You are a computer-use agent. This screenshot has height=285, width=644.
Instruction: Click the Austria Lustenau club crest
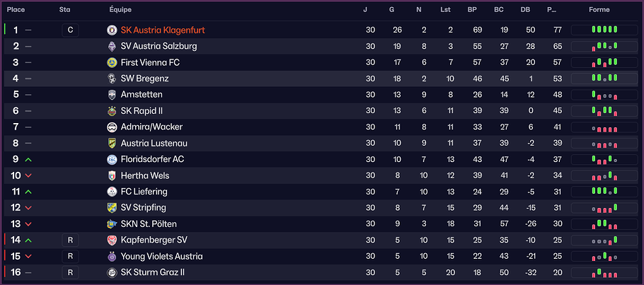pos(112,144)
